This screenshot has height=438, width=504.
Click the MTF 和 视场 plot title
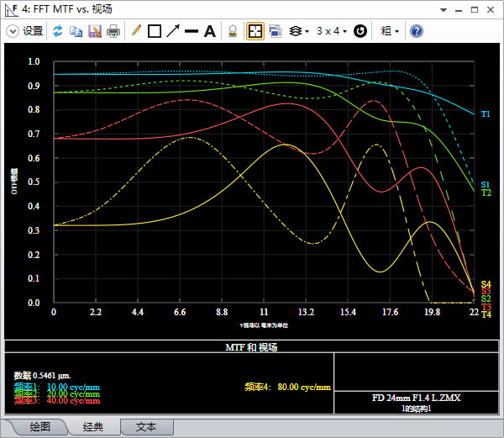251,347
